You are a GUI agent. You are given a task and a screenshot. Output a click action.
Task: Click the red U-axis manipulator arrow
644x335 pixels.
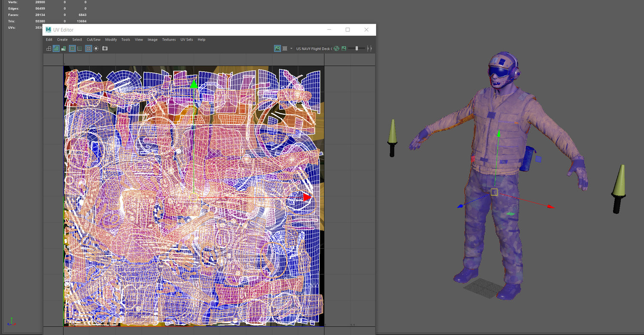coord(307,197)
